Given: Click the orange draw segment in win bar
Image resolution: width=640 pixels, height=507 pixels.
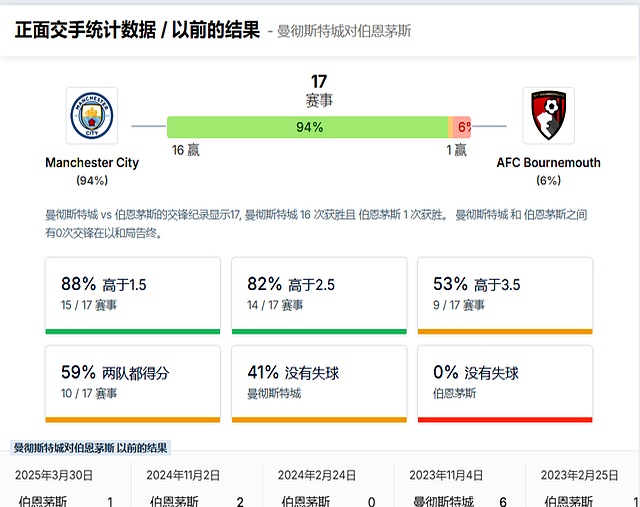Looking at the screenshot, I should point(451,127).
